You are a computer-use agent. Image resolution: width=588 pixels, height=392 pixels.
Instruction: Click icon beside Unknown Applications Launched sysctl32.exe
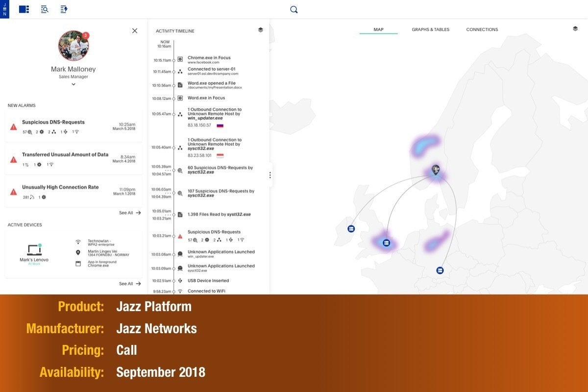point(180,268)
